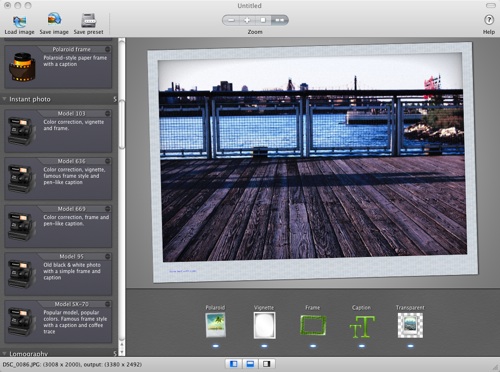The width and height of the screenshot is (500, 372).
Task: Zoom in with the plus button
Action: coord(247,20)
